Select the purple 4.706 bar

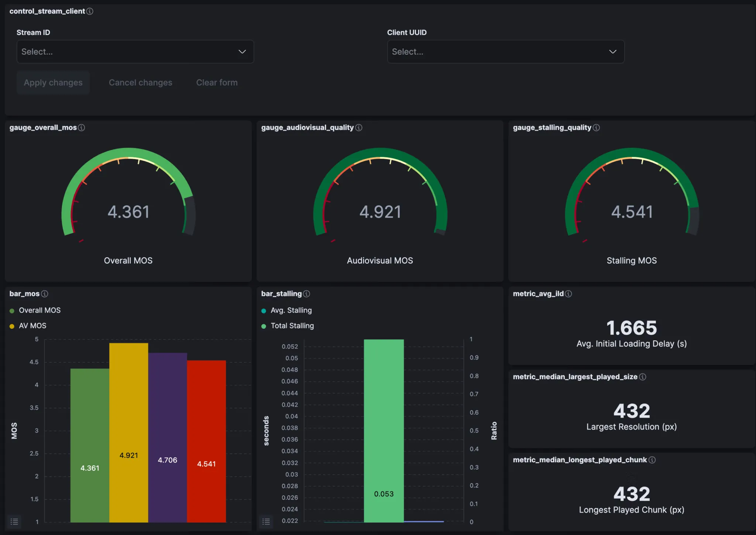168,438
